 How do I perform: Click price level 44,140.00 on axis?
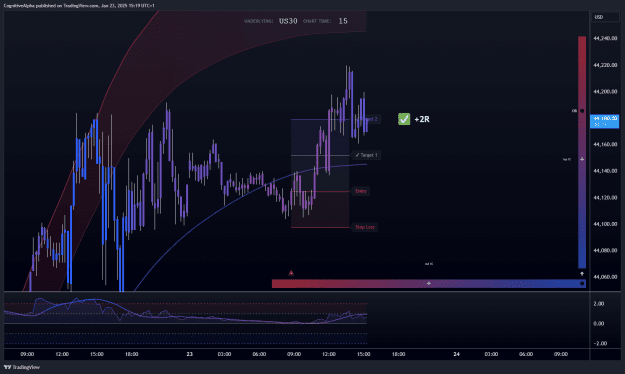coord(605,171)
